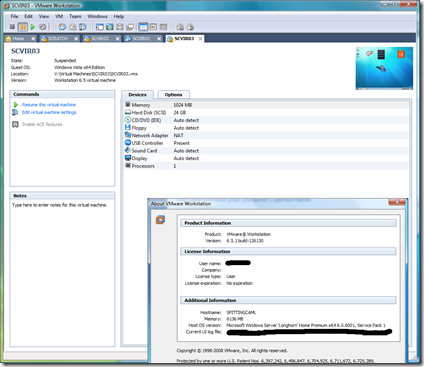Click the green arrow beside Resume command
Screen dimensions: 424x367
pyautogui.click(x=16, y=105)
